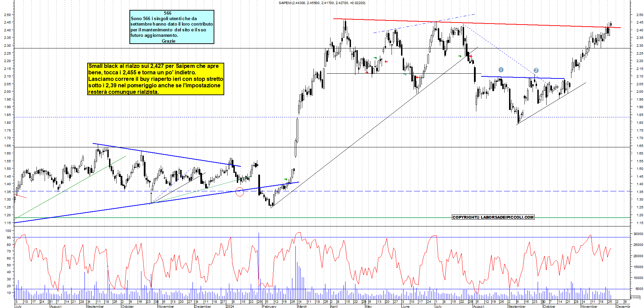Click the 5000 value on volume scale
The width and height of the screenshot is (644, 308).
click(639, 289)
